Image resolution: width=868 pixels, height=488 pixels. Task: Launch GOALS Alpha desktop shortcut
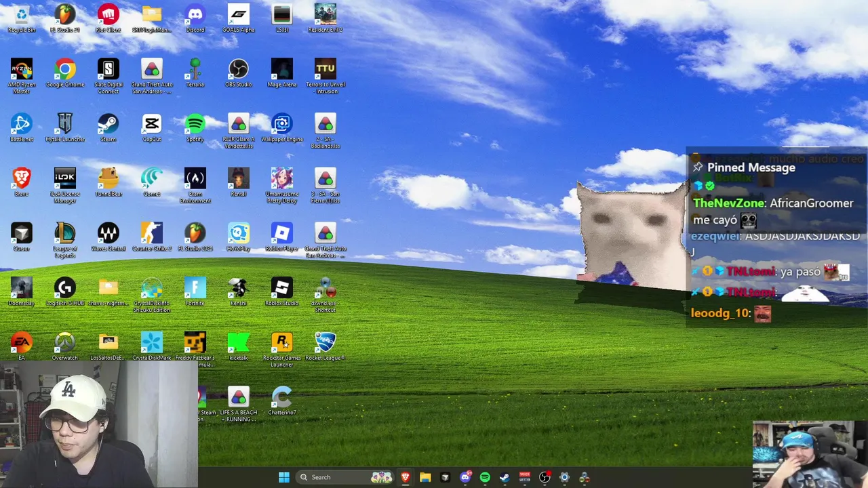pyautogui.click(x=239, y=18)
